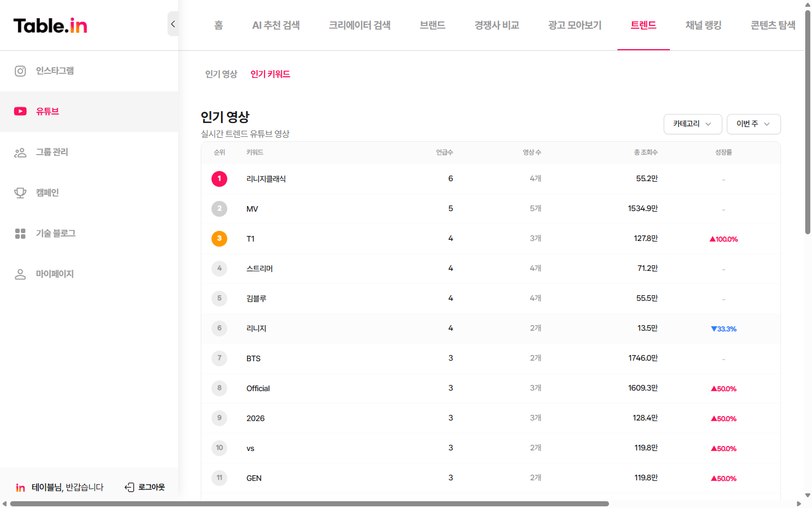Click the Table.in logo at top left
Screen dimensions: 812x508
pyautogui.click(x=50, y=25)
